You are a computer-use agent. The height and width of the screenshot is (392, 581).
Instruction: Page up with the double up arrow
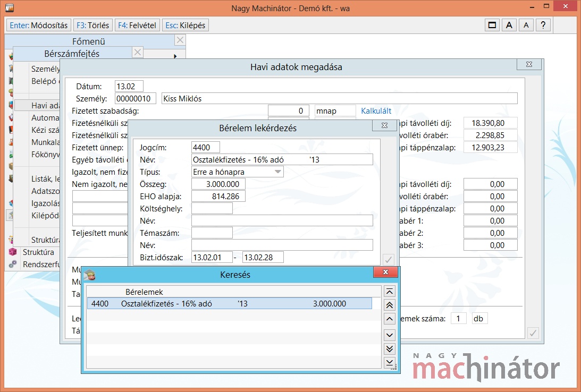click(x=390, y=305)
